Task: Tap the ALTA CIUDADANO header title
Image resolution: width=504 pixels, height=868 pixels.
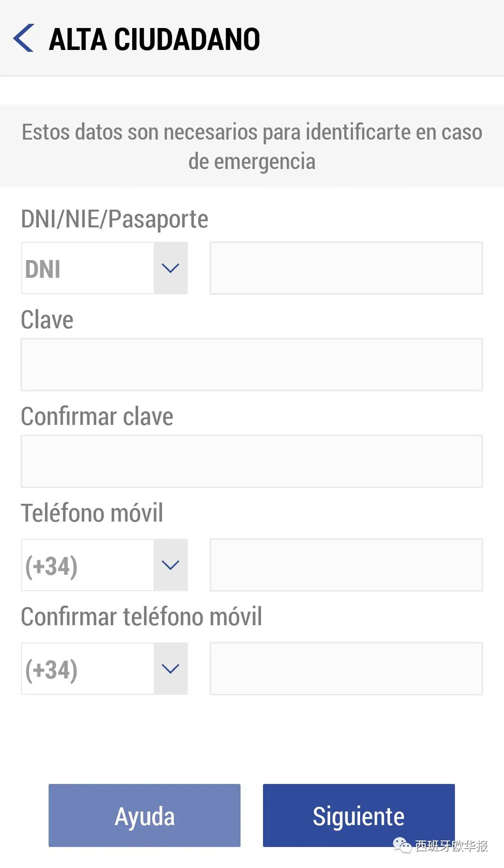Action: click(154, 39)
